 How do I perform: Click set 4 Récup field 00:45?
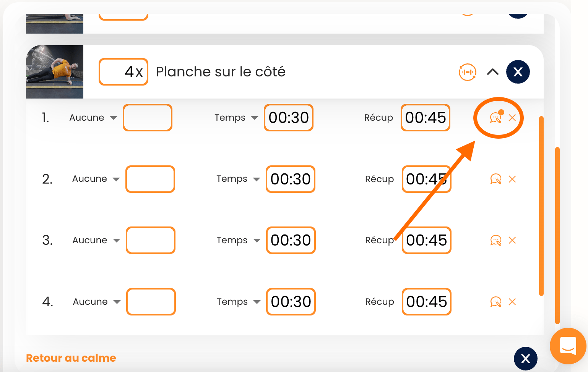point(427,302)
